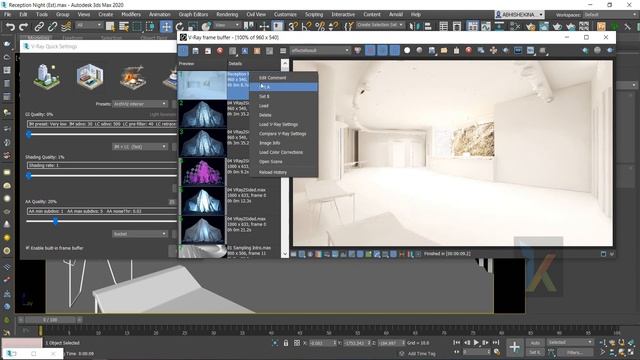Screen dimensions: 640x360
Task: Click the AA Quality slider handle
Action: tap(56, 221)
